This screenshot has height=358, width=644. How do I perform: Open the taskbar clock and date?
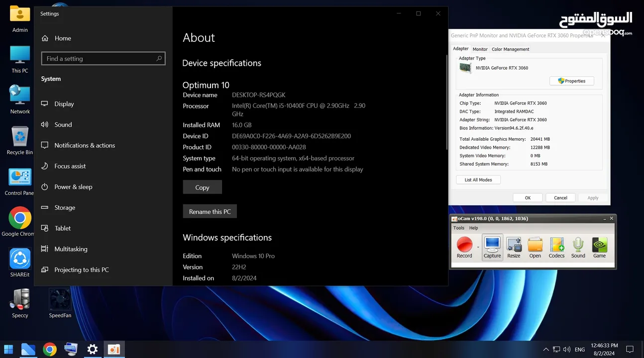click(x=604, y=349)
